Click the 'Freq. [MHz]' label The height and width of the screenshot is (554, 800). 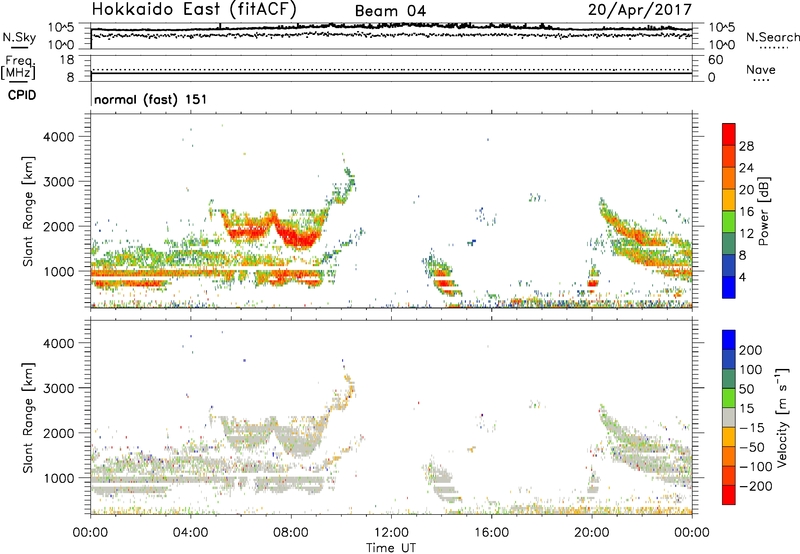(19, 67)
